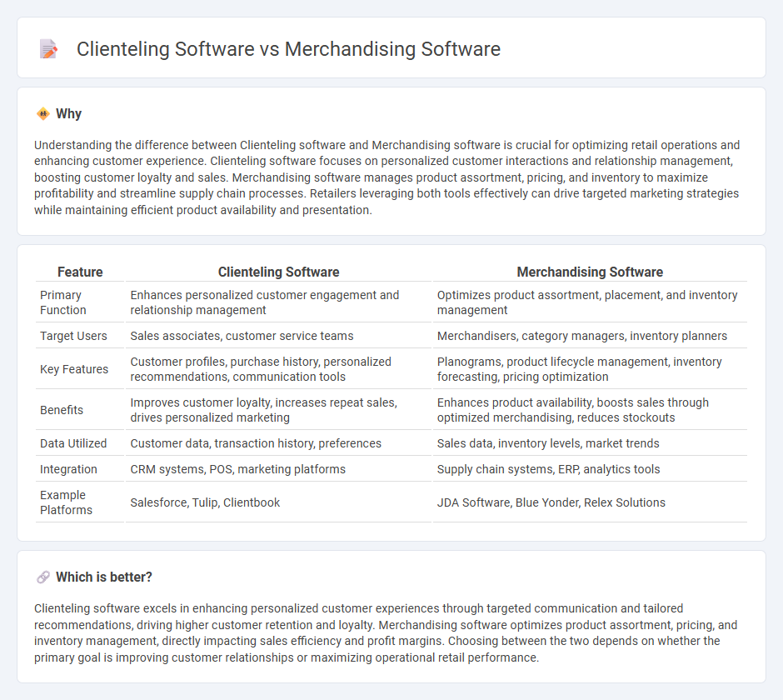This screenshot has height=700, width=783.
Task: Click cell starting 'Planograms, product lifecycle management'
Action: [590, 369]
